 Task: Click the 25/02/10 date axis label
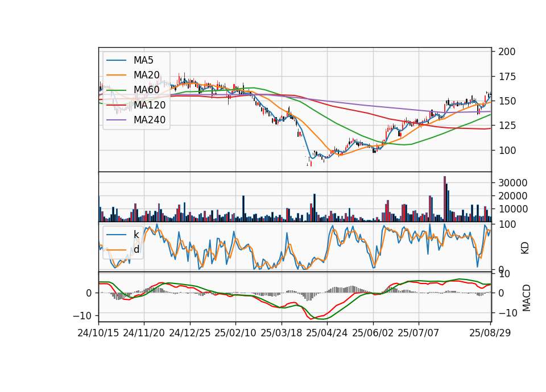(x=235, y=333)
